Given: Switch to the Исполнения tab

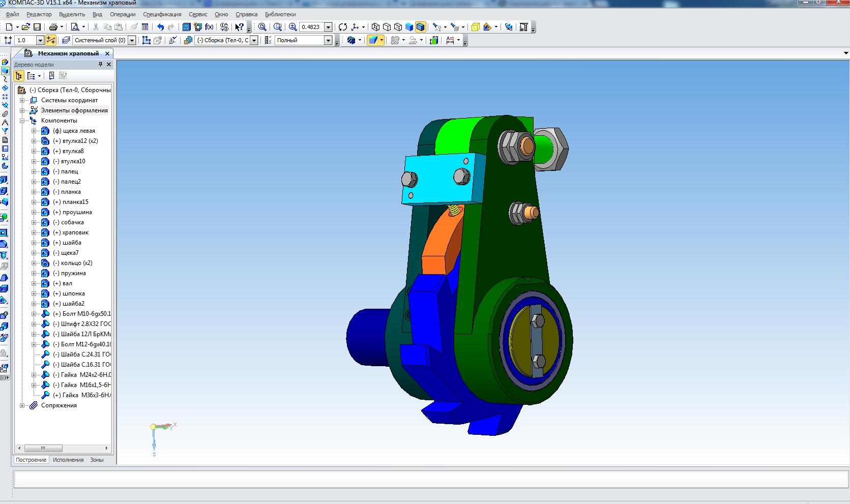Looking at the screenshot, I should (x=68, y=460).
